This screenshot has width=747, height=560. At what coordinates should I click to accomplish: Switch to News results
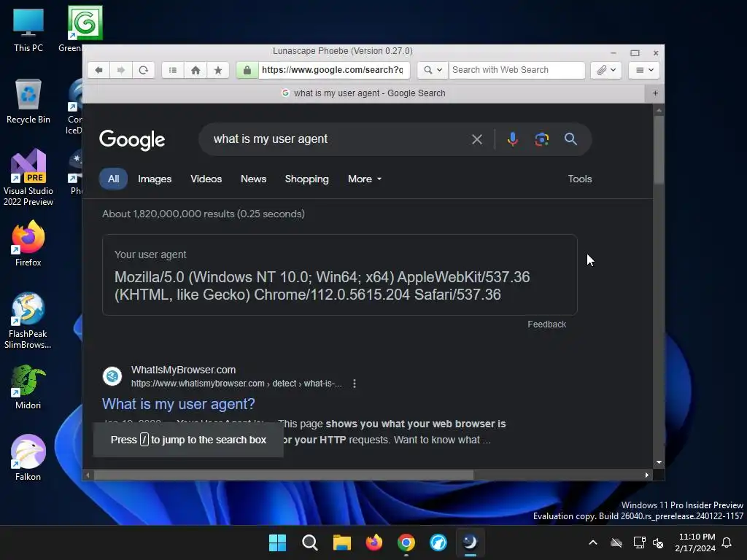click(253, 179)
